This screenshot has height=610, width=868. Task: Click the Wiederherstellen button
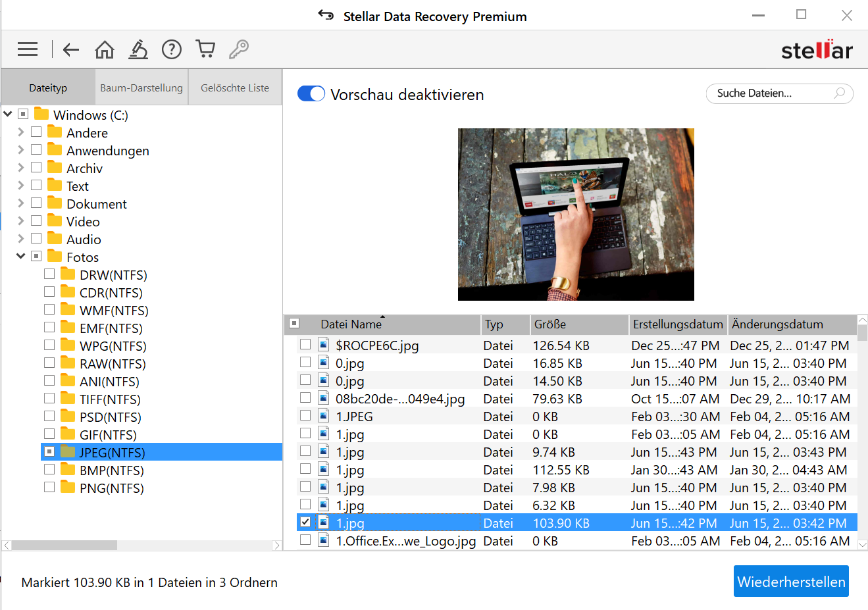pos(791,582)
